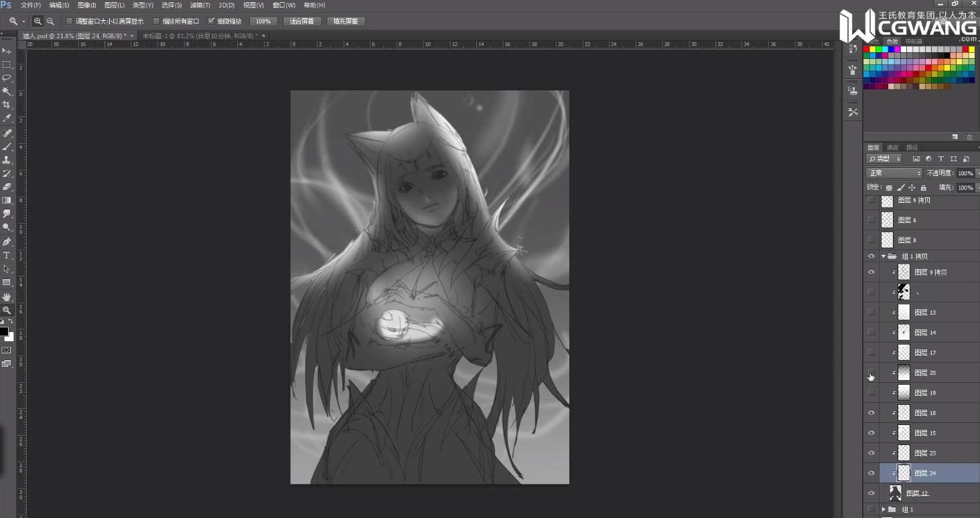
Task: Enable resize window to fit checkbox
Action: click(69, 21)
